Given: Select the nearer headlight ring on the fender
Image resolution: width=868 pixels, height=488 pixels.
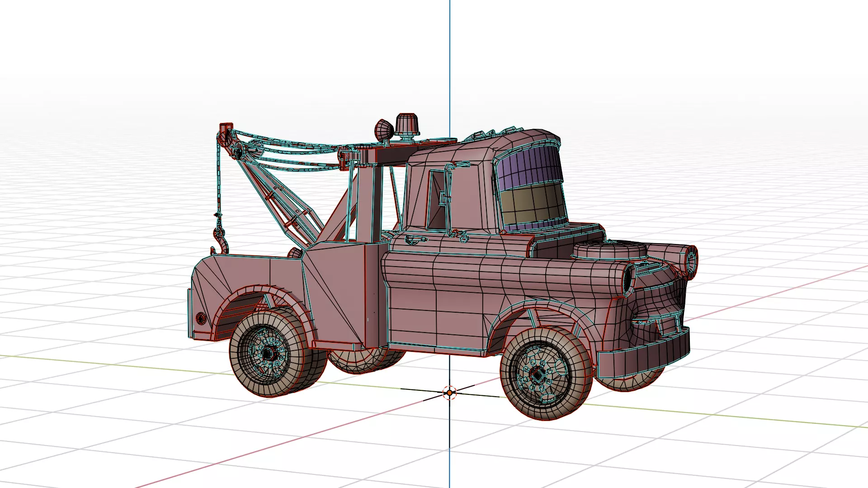Looking at the screenshot, I should pos(629,280).
